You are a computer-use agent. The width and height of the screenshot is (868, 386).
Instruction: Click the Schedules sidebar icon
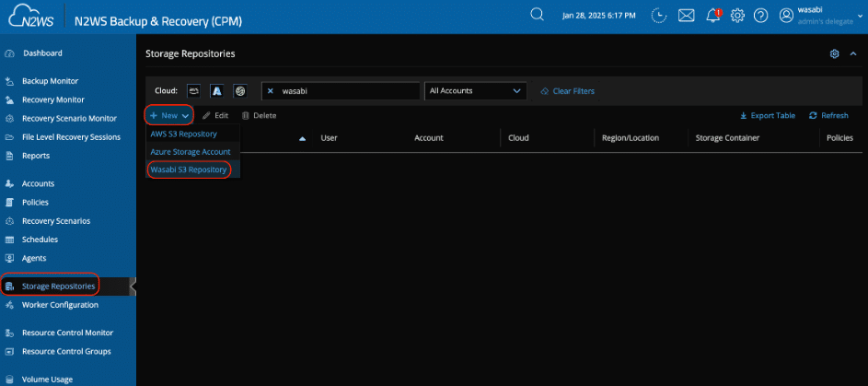(9, 240)
